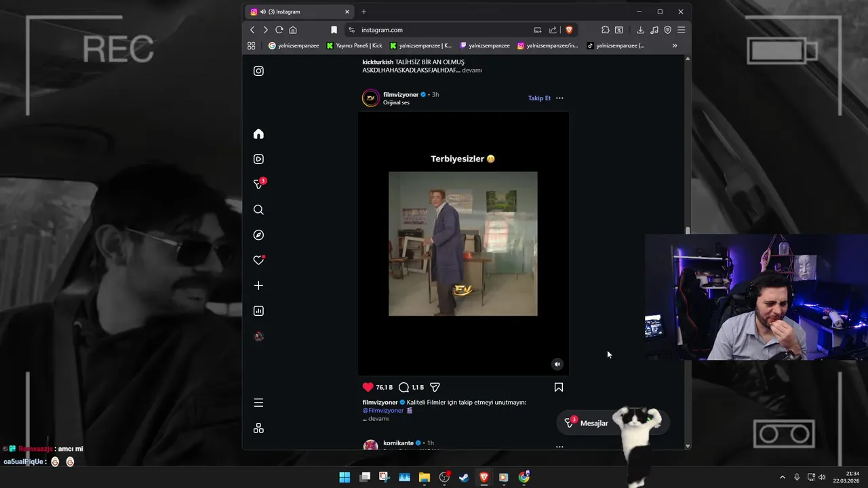Open site settings icon in address bar
The width and height of the screenshot is (868, 488).
[351, 30]
